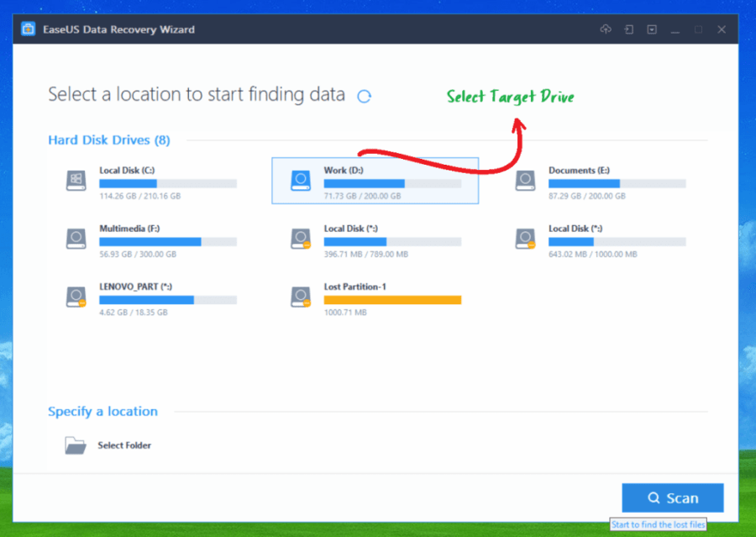This screenshot has height=537, width=756.
Task: Click the Lost Partition-1 label
Action: pyautogui.click(x=354, y=287)
